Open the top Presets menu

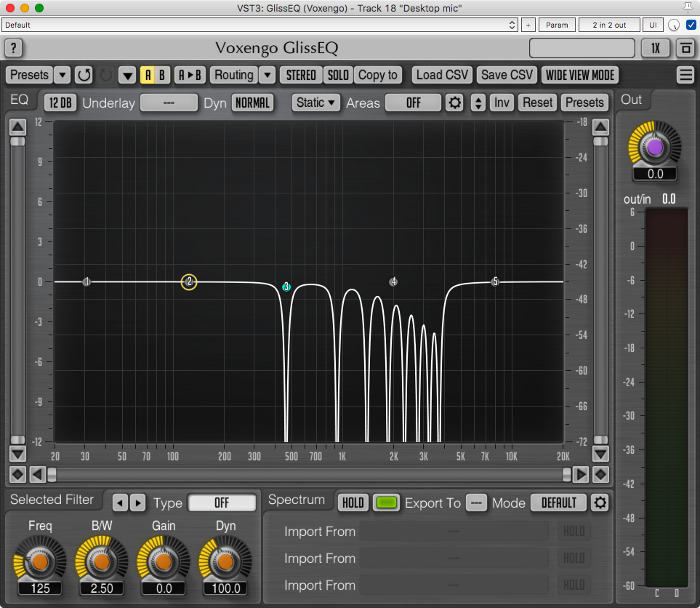[x=30, y=75]
